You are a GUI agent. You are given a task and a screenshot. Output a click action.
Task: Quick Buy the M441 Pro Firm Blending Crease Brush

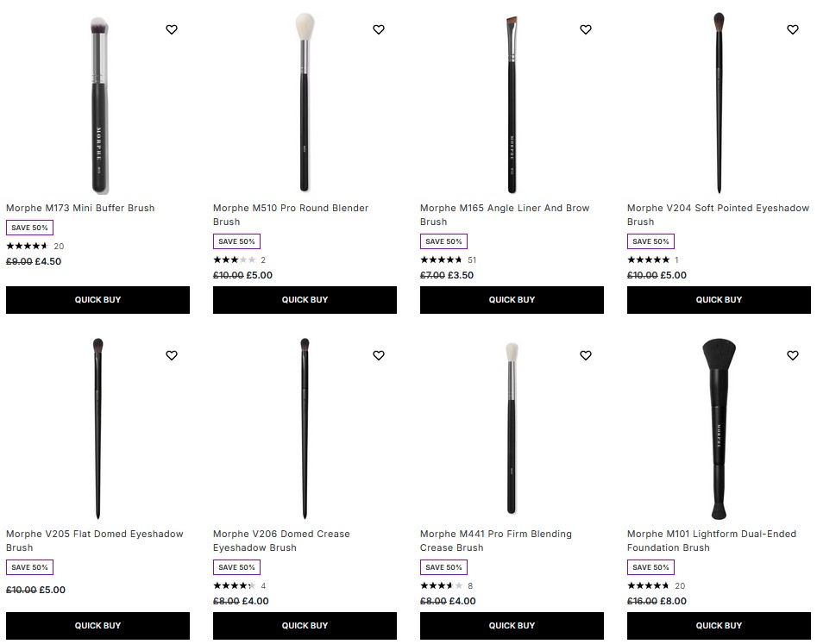point(511,626)
